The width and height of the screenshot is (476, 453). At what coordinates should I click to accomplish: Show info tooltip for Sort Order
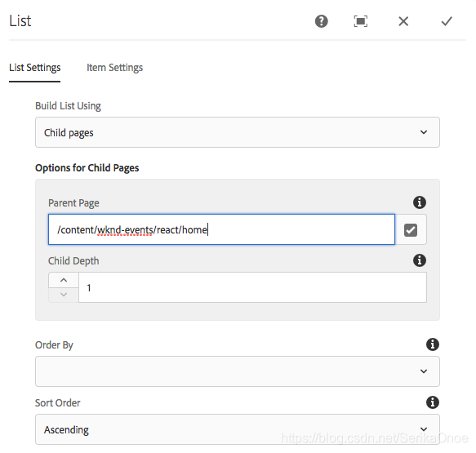433,402
